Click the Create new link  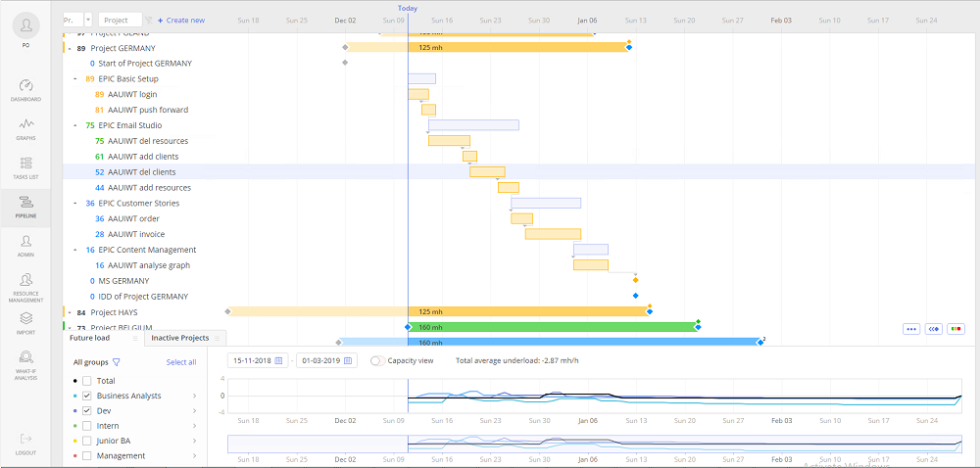tap(181, 20)
